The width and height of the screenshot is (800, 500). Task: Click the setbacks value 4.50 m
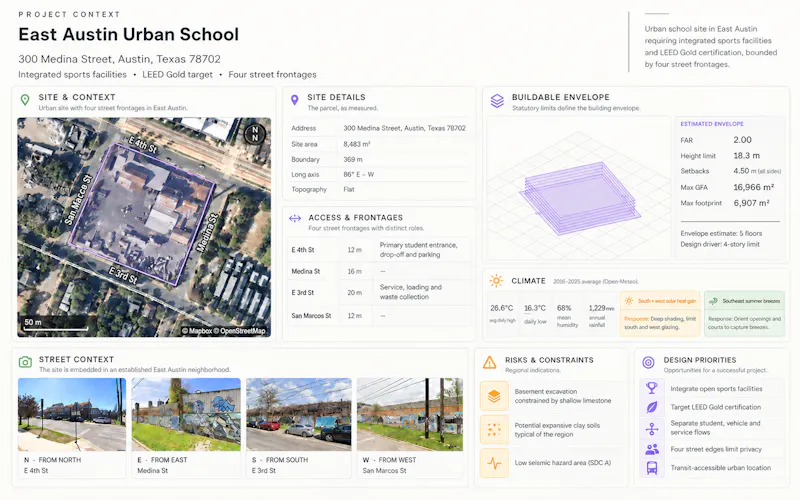point(757,171)
